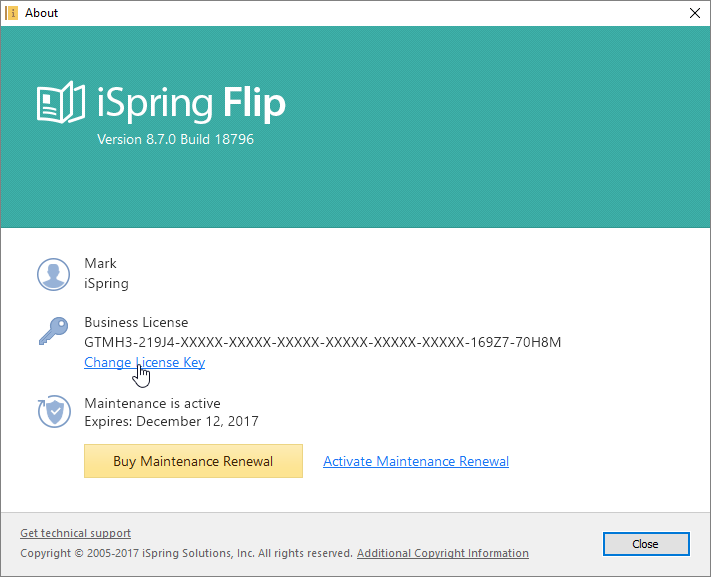Click the maintenance shield checkmark icon
The image size is (711, 577).
click(54, 411)
